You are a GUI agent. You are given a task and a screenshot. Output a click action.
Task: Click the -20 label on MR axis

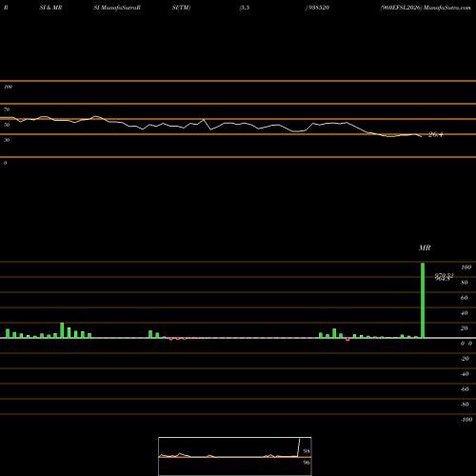pyautogui.click(x=465, y=359)
